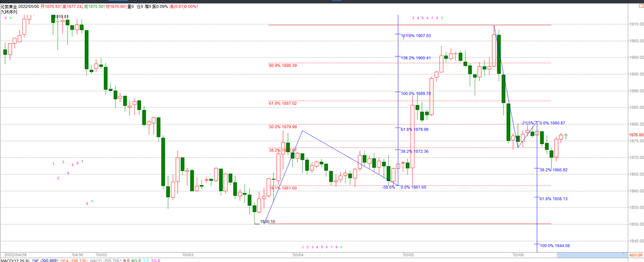Click the 1865.00 price axis label
This screenshot has height=262, width=644.
pos(636,174)
